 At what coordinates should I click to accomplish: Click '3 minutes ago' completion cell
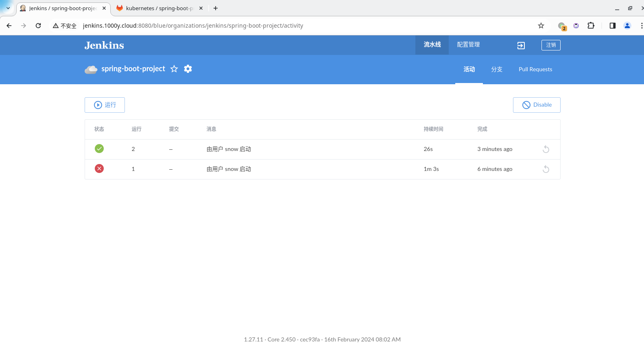coord(495,149)
